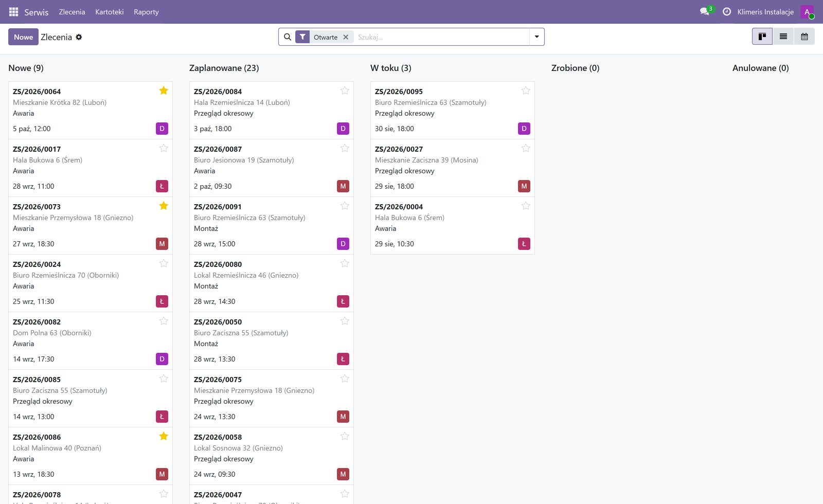This screenshot has width=823, height=504.
Task: Open the Raporty menu
Action: pos(146,12)
